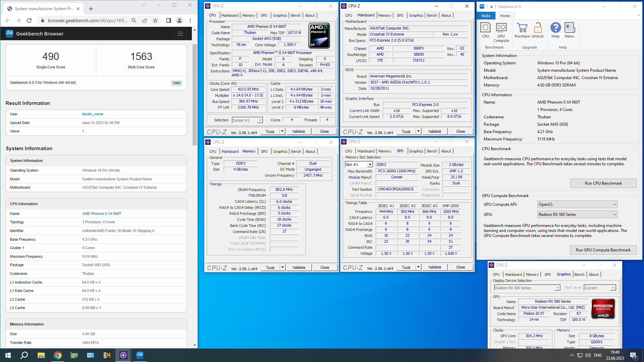Viewport: 644px width, 362px height.
Task: Open a new Chrome tab with plus
Action: [x=91, y=9]
